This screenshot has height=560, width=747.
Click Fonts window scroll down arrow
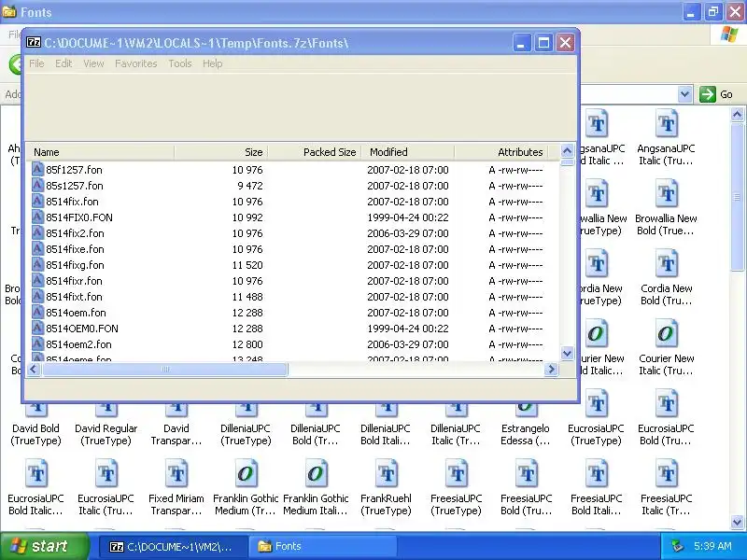737,522
